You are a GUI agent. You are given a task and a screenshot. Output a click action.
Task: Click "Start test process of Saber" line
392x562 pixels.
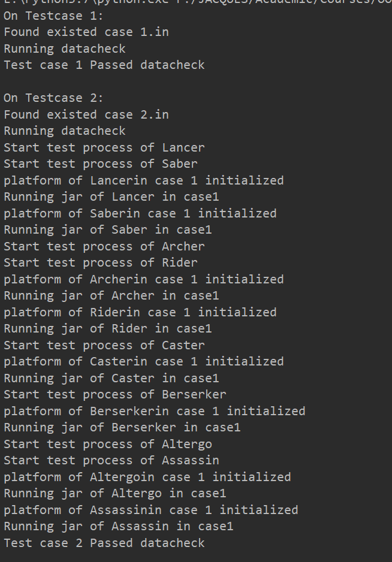pyautogui.click(x=100, y=164)
